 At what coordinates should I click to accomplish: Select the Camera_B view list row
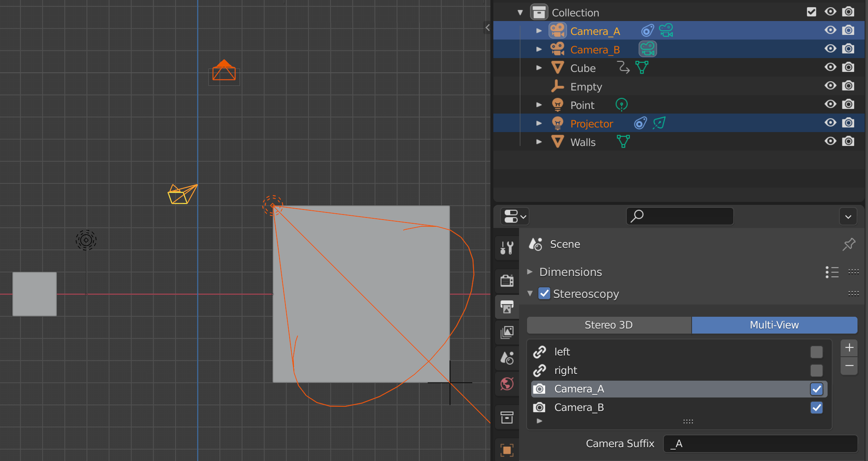coord(679,408)
